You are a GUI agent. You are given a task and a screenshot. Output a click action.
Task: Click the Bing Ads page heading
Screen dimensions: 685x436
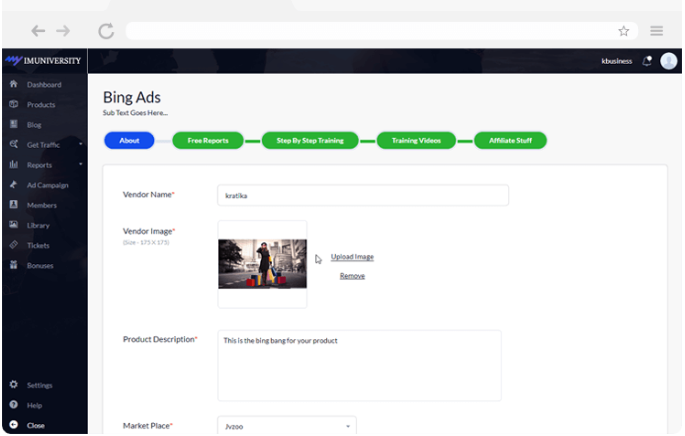click(x=131, y=97)
